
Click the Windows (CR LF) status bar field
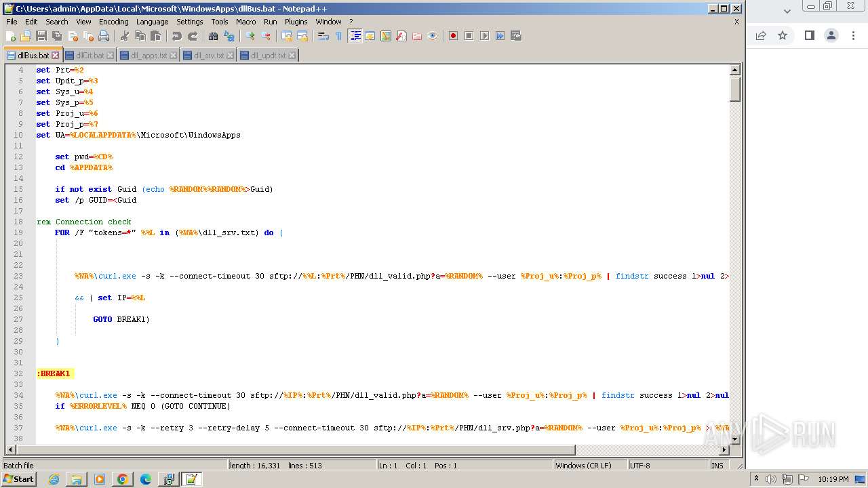pyautogui.click(x=590, y=466)
